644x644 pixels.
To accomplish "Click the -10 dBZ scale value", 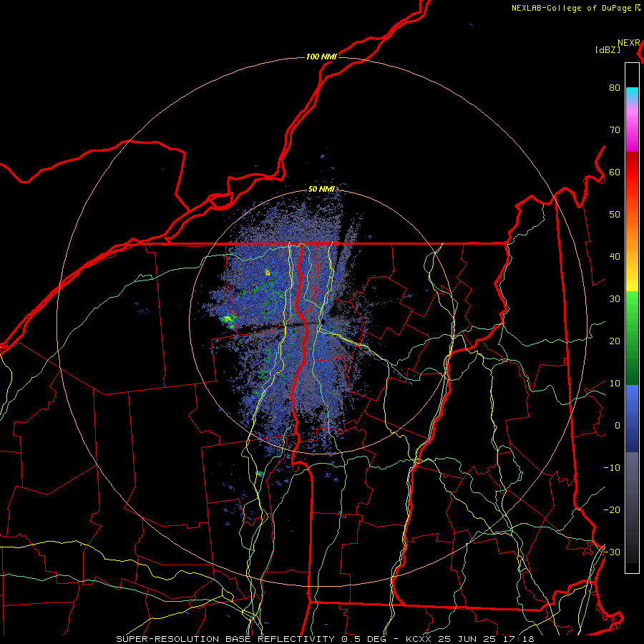I will (x=612, y=468).
